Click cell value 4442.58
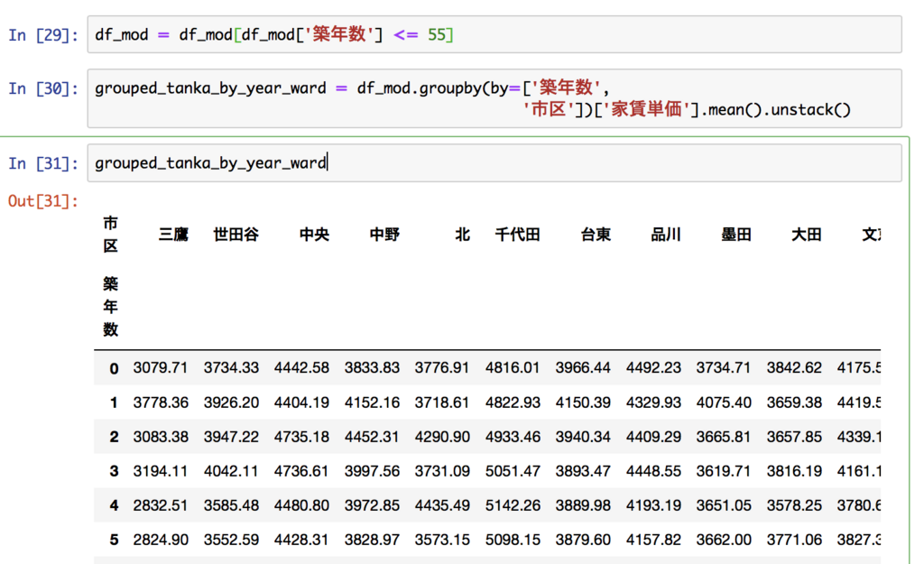 pyautogui.click(x=301, y=368)
